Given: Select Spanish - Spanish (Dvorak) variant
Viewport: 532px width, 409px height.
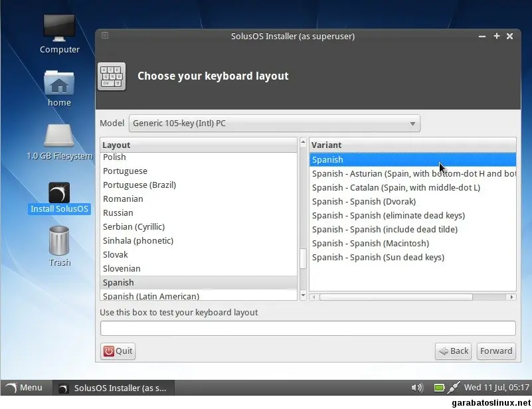Looking at the screenshot, I should pyautogui.click(x=412, y=201).
